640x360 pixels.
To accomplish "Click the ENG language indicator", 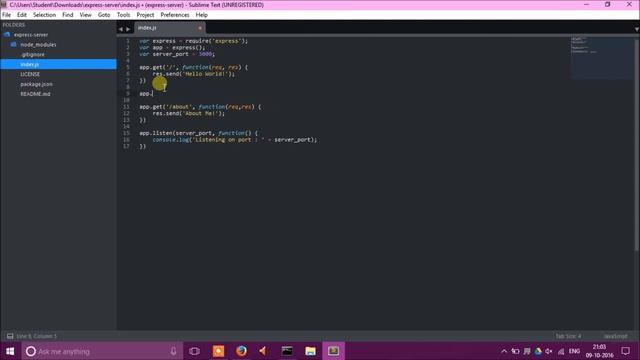I will click(574, 351).
